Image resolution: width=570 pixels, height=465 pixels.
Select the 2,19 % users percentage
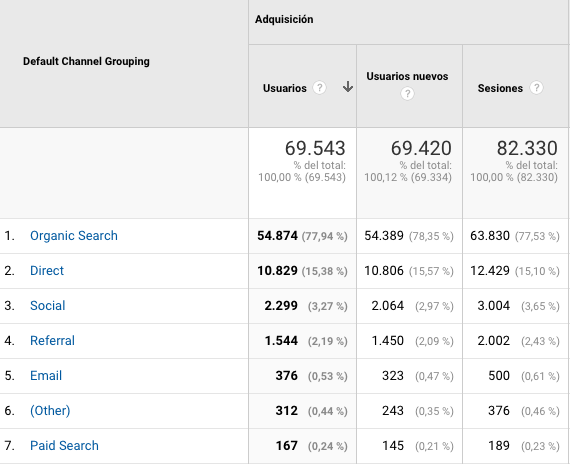tap(328, 341)
